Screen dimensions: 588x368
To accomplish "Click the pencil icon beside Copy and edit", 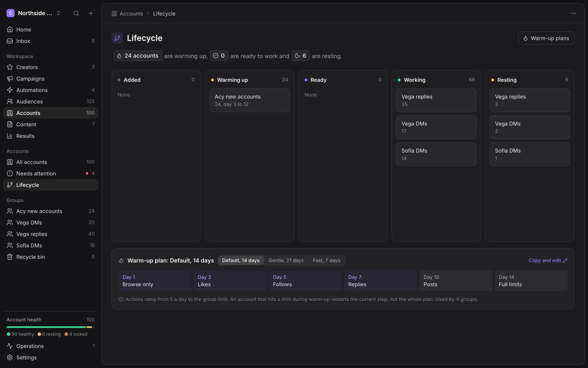I will (x=565, y=260).
